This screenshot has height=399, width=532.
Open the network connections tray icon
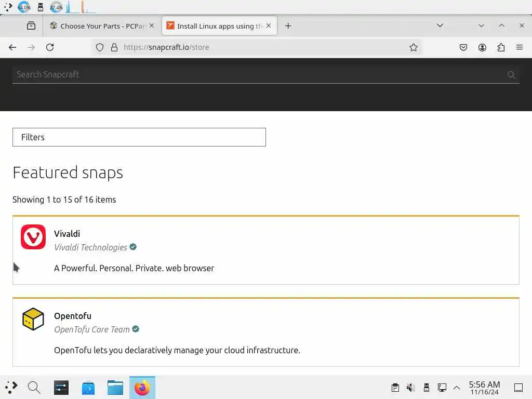pyautogui.click(x=442, y=388)
